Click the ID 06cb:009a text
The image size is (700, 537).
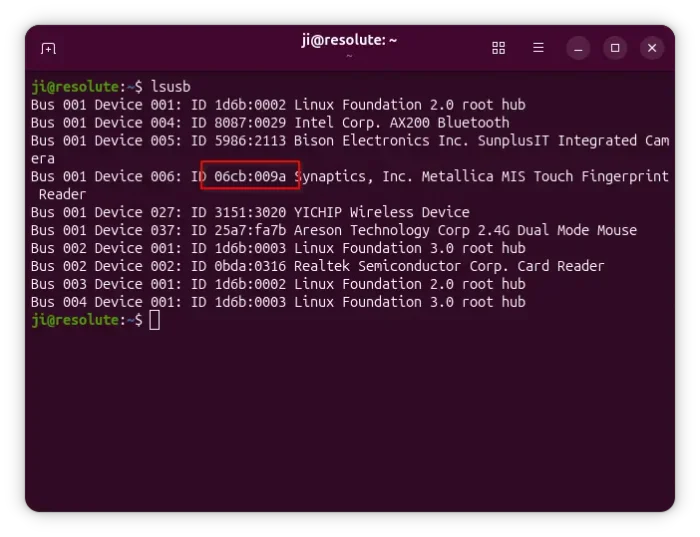pos(239,176)
